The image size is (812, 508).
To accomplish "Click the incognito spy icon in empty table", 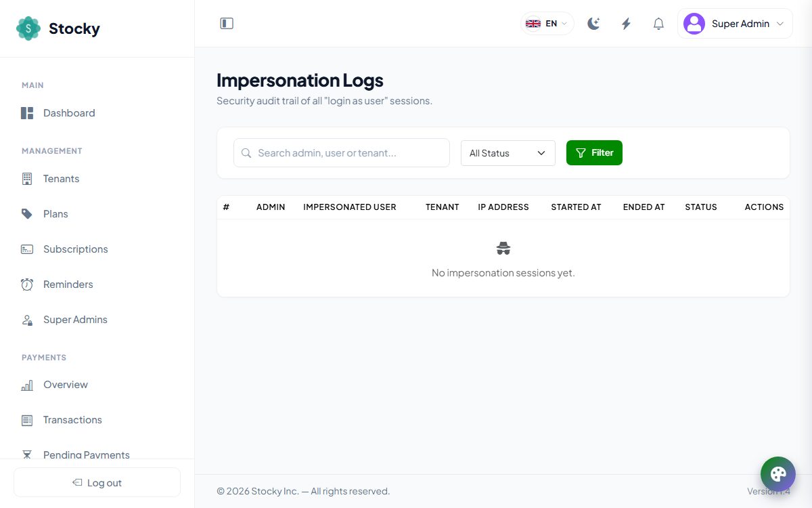I will coord(503,249).
